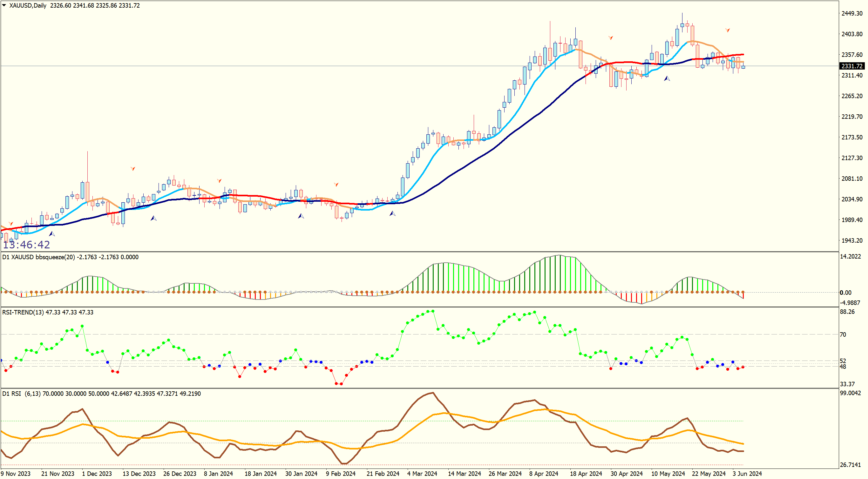Click the current price label 2331.72

point(851,66)
